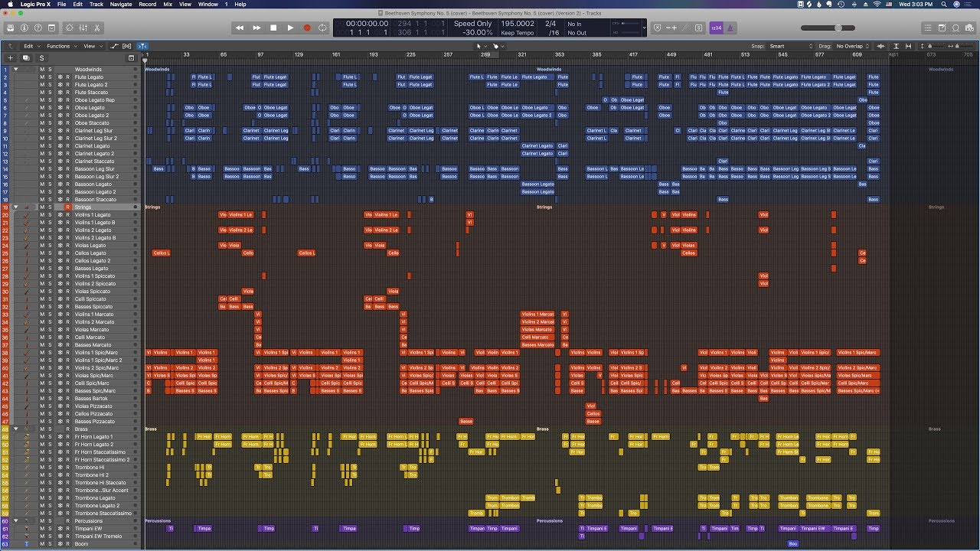This screenshot has width=980, height=551.
Task: Open the Track menu
Action: pos(96,4)
